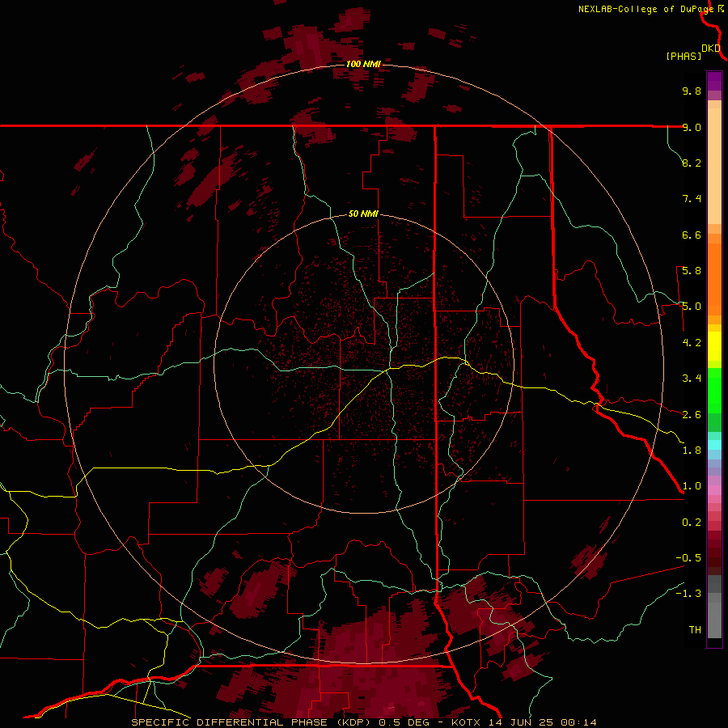This screenshot has width=728, height=728.
Task: Click the DKD label above the legend
Action: [711, 49]
